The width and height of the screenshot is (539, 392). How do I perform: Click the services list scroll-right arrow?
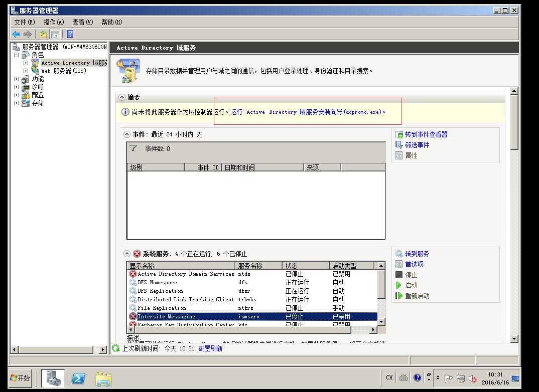click(373, 329)
